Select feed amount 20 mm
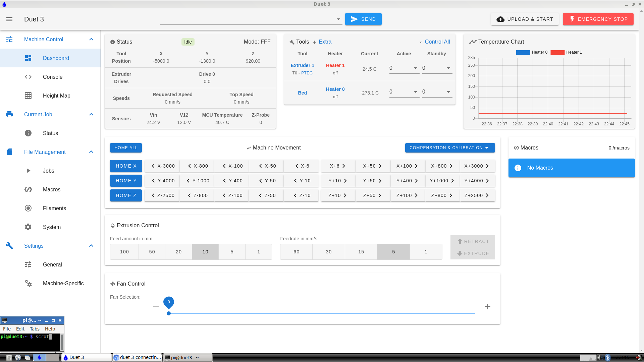 (x=179, y=252)
